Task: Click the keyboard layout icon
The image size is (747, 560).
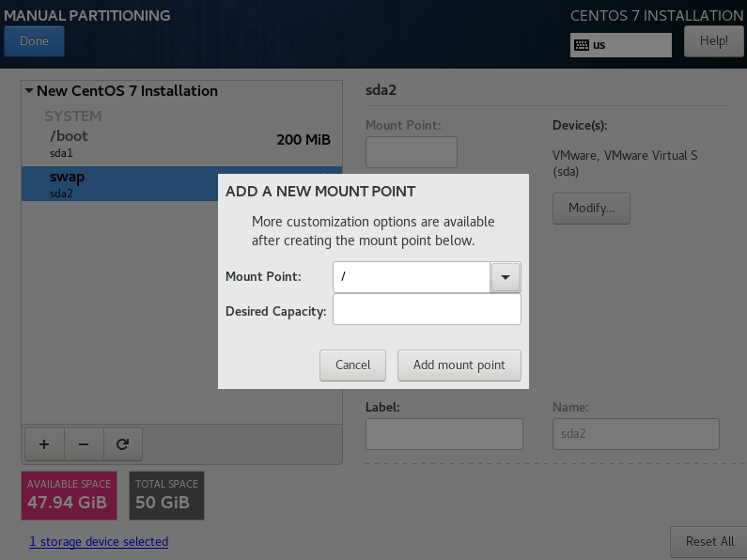Action: click(582, 45)
